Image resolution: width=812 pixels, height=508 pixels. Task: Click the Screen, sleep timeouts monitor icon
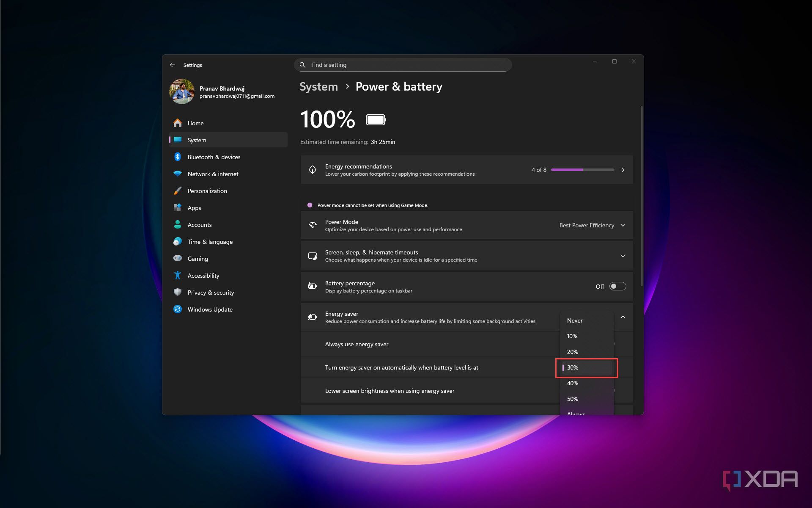pyautogui.click(x=313, y=256)
